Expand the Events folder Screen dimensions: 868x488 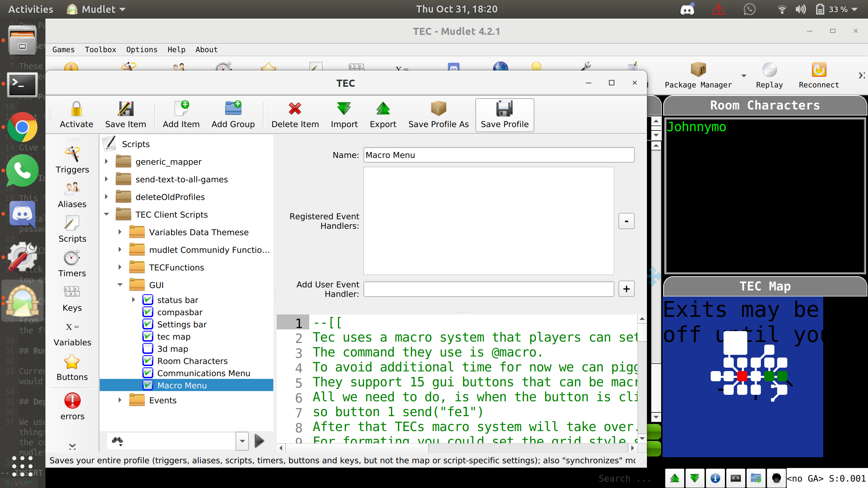(120, 400)
